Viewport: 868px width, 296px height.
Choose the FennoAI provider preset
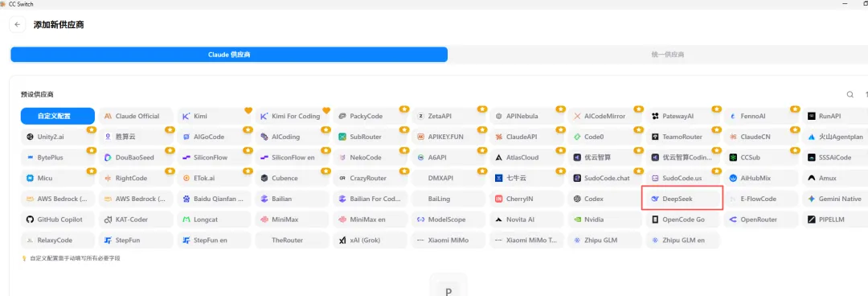[761, 117]
